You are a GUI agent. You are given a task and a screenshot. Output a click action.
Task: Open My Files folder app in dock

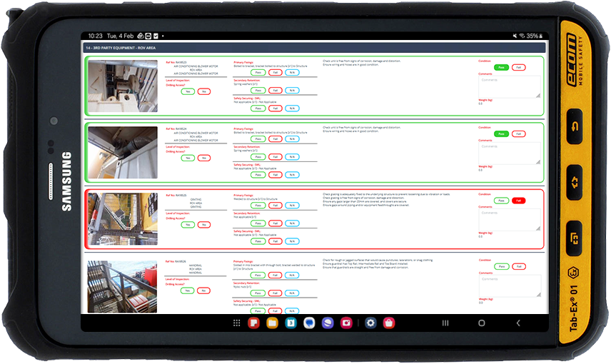(272, 323)
